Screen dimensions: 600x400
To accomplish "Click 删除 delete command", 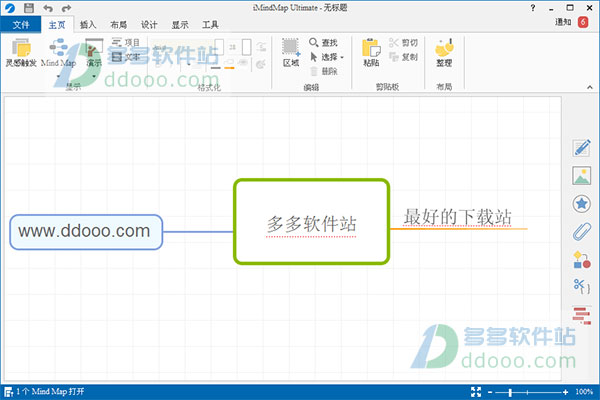I will pyautogui.click(x=323, y=71).
